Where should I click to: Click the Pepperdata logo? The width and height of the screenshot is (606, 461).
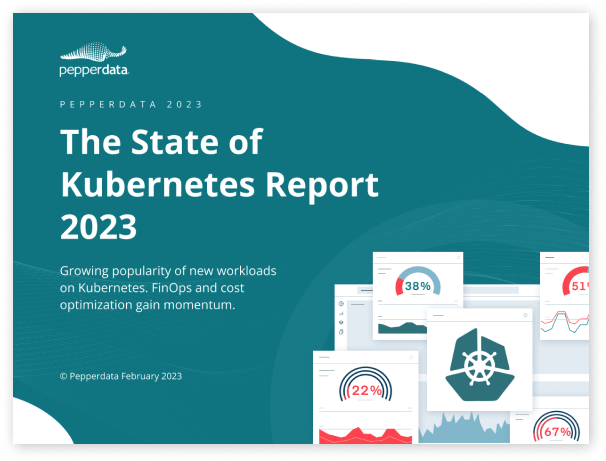pyautogui.click(x=94, y=59)
